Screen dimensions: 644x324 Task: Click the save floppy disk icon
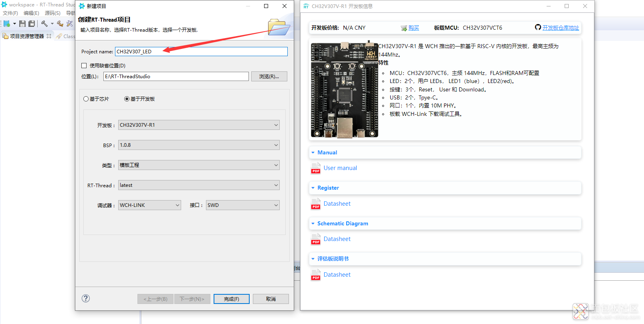pyautogui.click(x=22, y=24)
